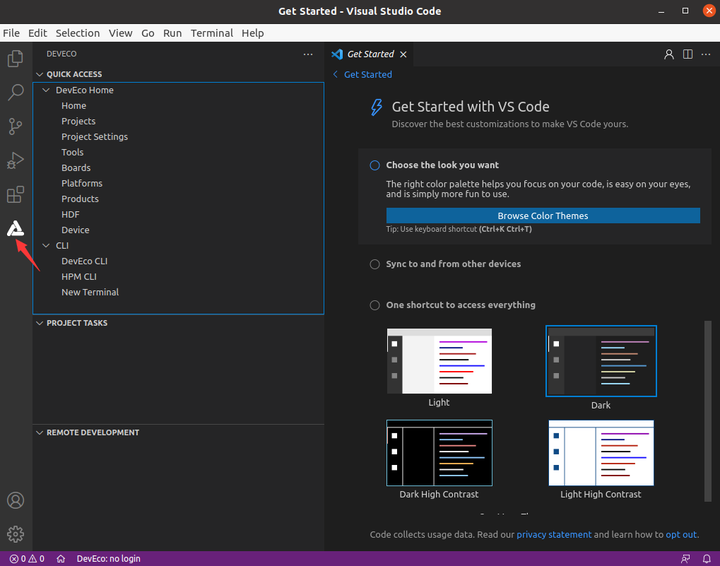Select the 'Choose the look you want' step

point(442,165)
